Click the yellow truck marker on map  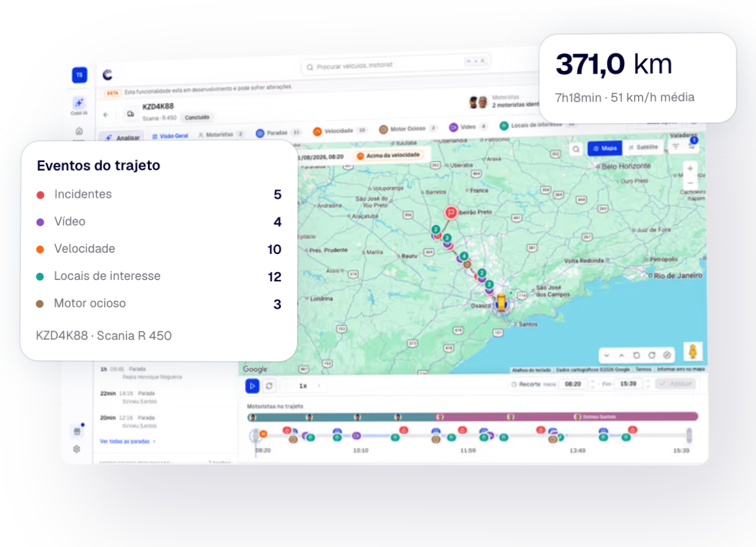[501, 302]
